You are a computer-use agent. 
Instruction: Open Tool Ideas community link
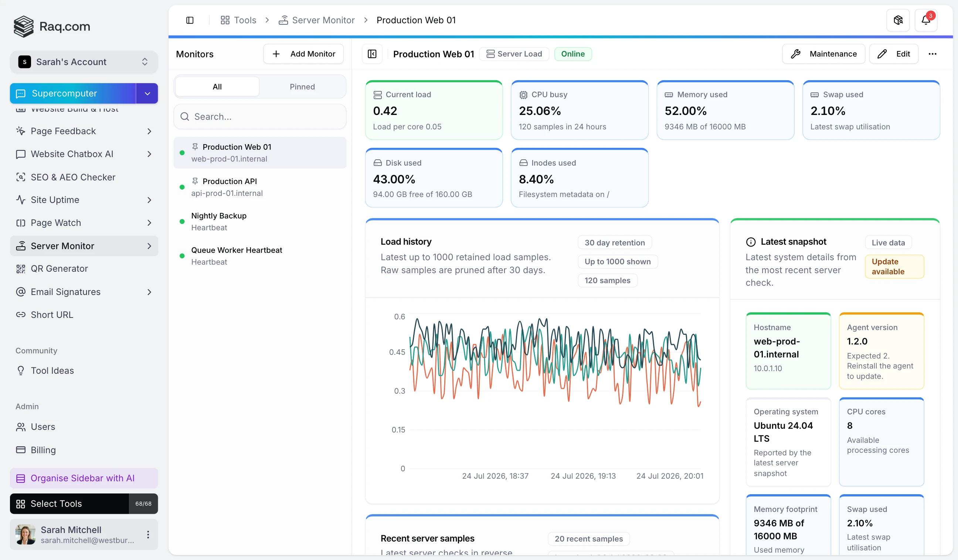(x=84, y=371)
